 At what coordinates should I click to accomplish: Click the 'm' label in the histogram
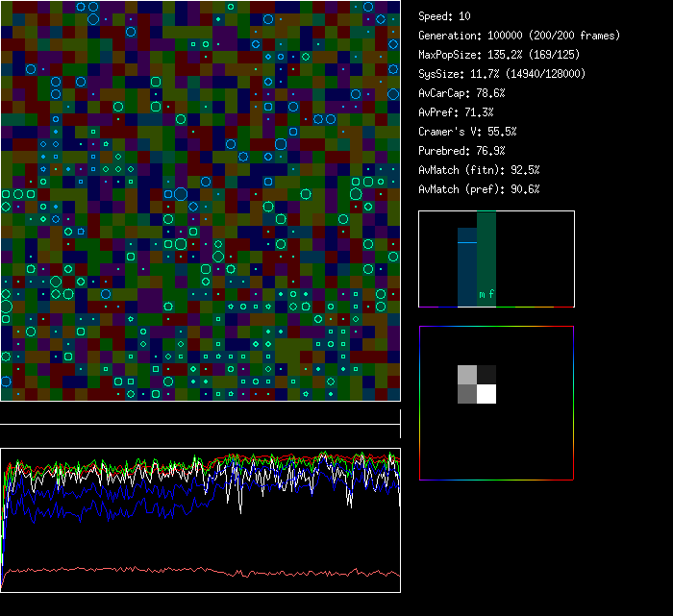482,295
